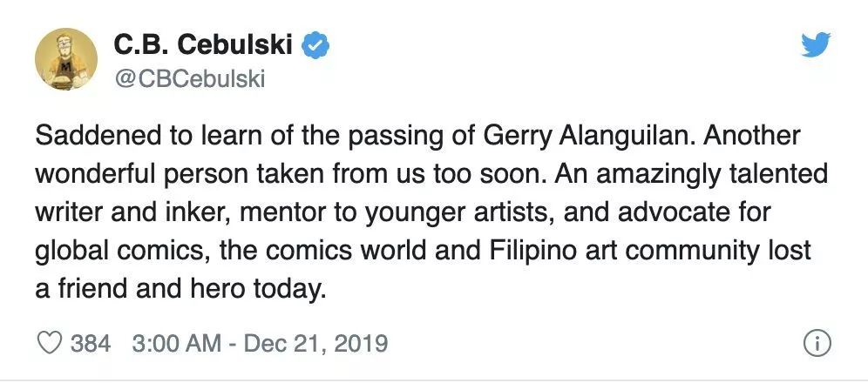Click the blue verified badge
Viewport: 868px width, 383px height.
(x=315, y=45)
